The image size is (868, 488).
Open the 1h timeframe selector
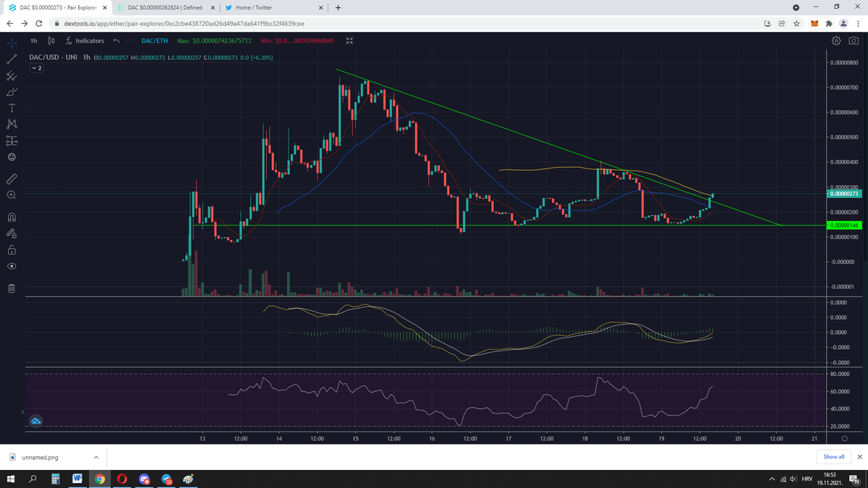tap(35, 40)
